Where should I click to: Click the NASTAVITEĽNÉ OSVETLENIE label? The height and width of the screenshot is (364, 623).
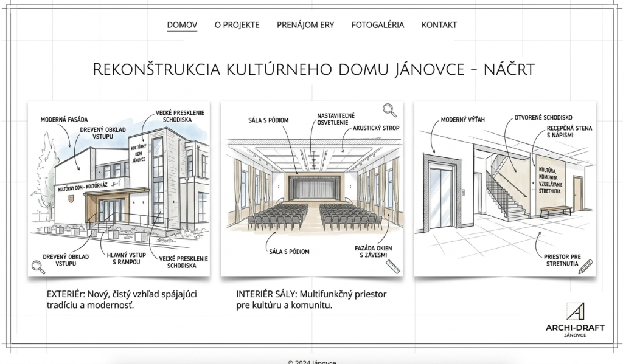tap(336, 119)
